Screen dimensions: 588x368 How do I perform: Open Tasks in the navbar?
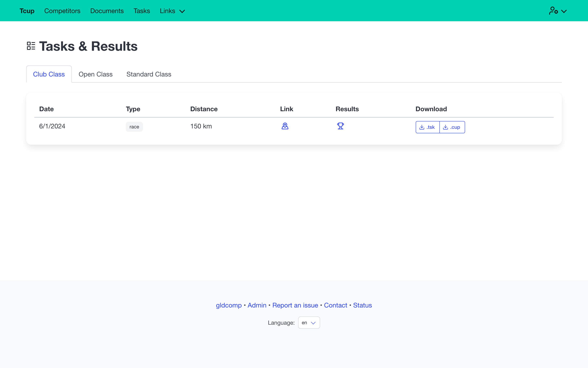[142, 11]
